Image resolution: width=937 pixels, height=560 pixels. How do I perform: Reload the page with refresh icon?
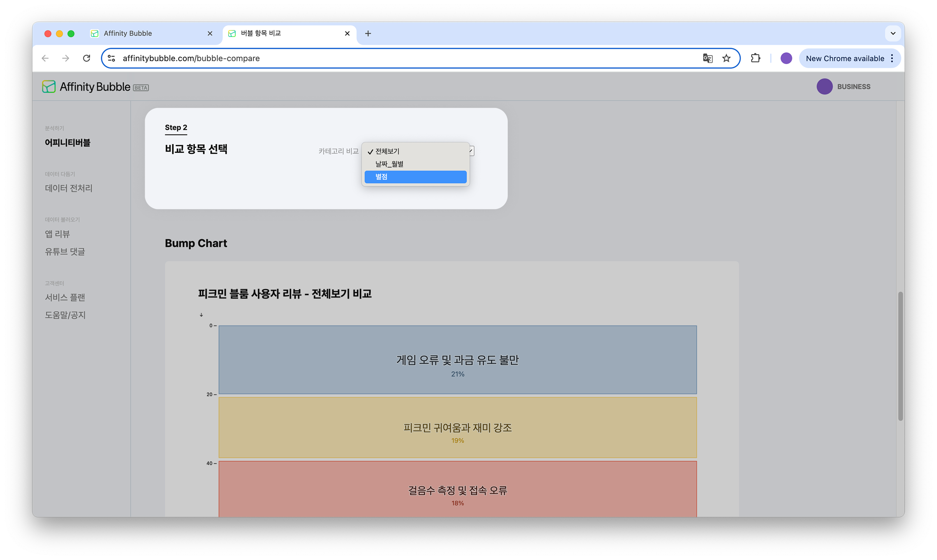click(87, 58)
